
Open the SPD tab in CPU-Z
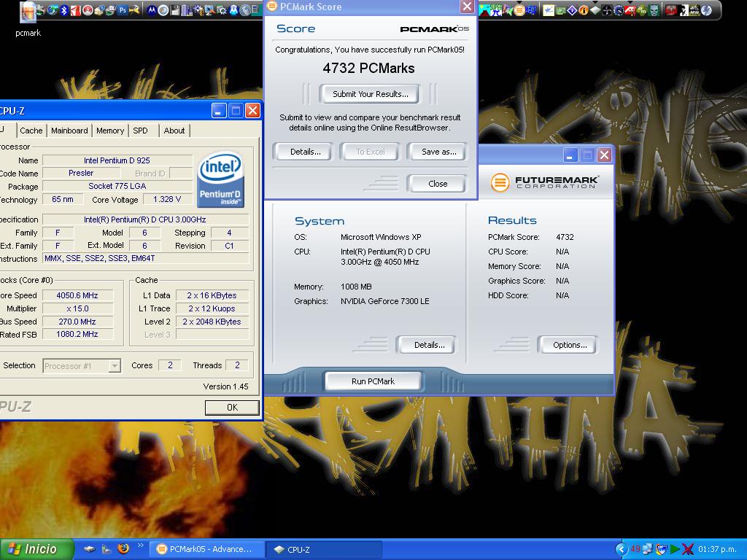141,131
